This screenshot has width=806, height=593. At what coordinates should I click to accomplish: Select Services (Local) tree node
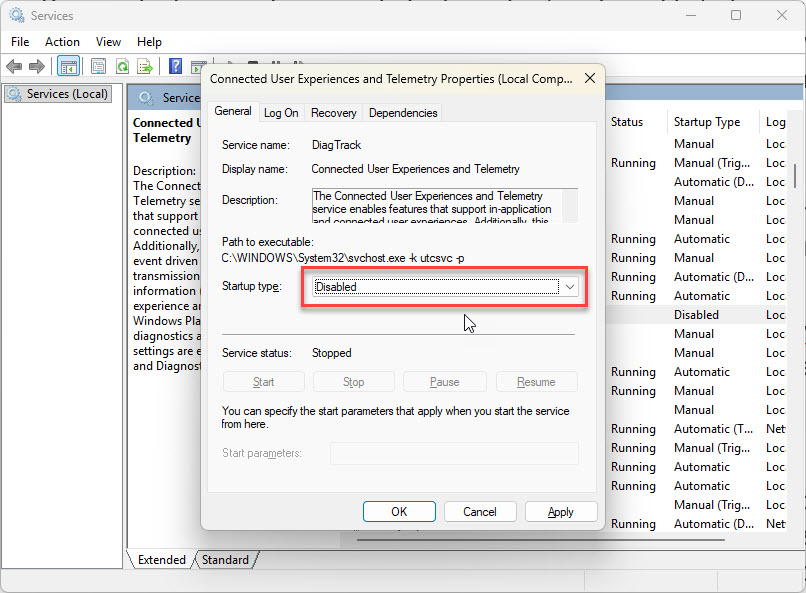(58, 94)
